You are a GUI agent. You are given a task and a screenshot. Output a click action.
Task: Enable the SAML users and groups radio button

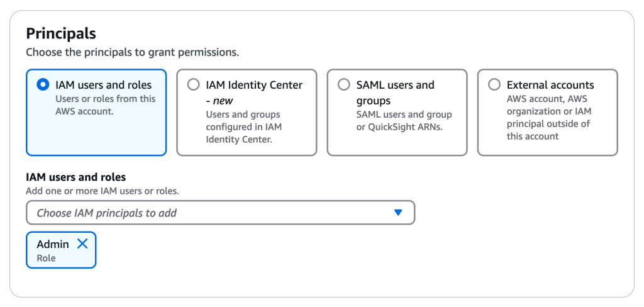point(344,85)
